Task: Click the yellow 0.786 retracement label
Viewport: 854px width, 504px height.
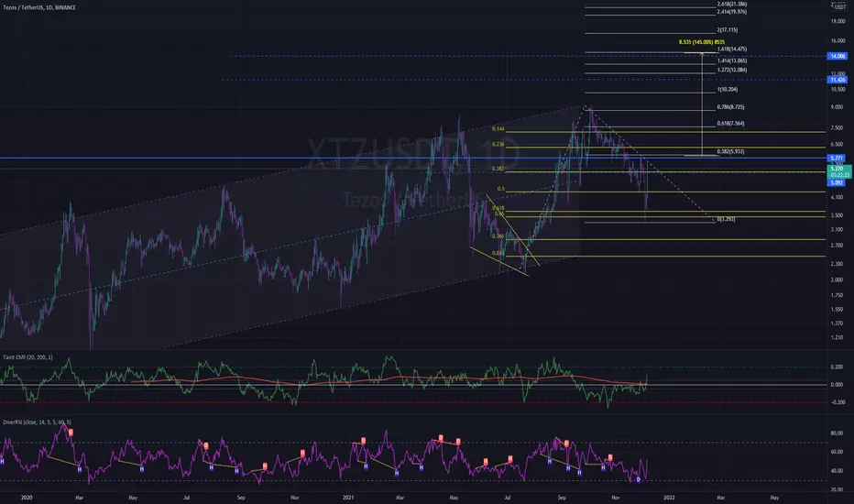Action: tap(498, 236)
